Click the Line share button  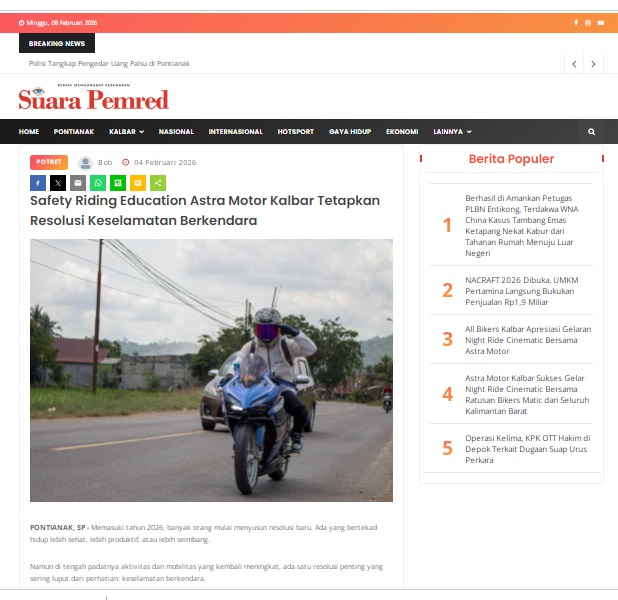(118, 183)
